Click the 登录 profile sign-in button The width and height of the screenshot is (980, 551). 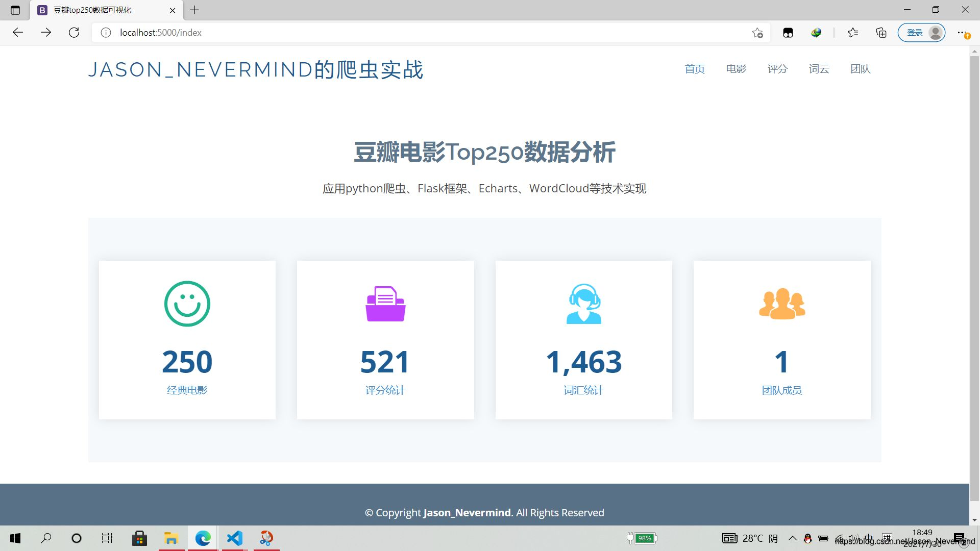922,33
